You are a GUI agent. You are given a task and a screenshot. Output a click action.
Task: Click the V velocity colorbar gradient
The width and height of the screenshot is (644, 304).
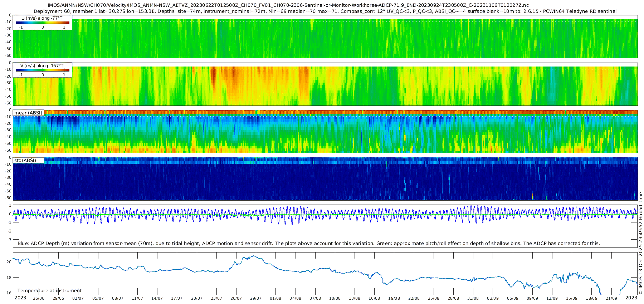pyautogui.click(x=43, y=70)
